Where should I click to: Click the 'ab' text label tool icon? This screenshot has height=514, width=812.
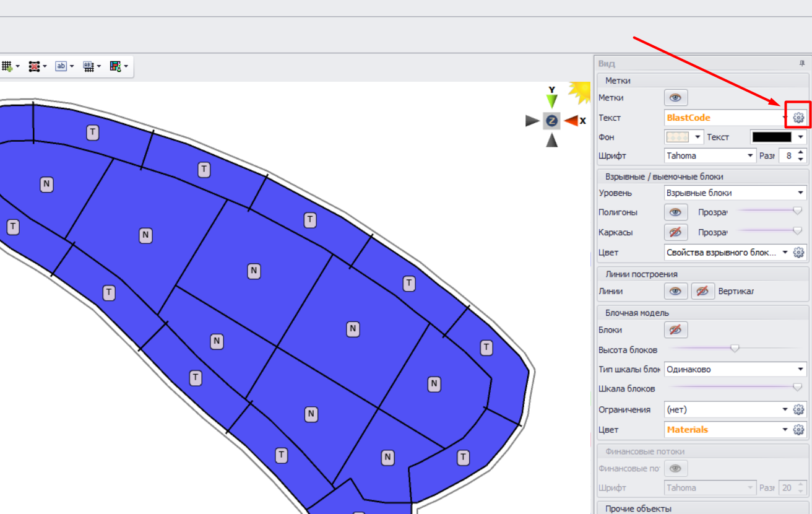[61, 66]
